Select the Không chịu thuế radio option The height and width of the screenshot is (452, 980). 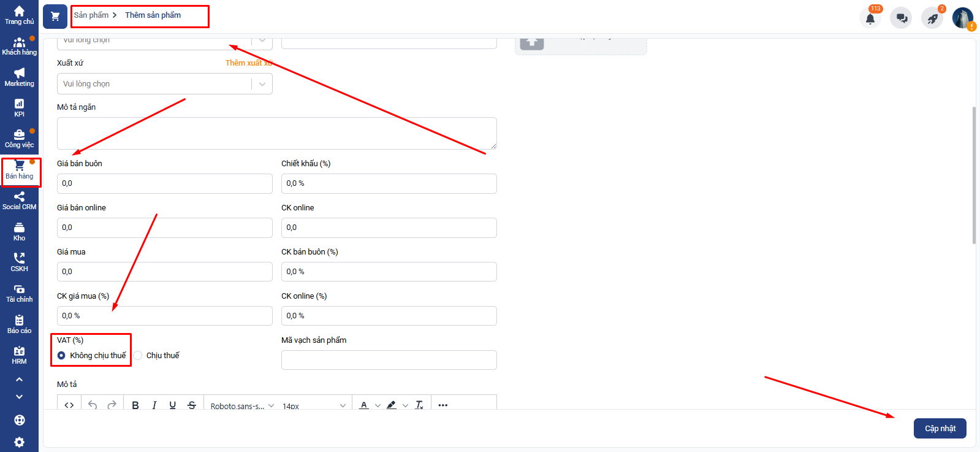[x=61, y=356]
